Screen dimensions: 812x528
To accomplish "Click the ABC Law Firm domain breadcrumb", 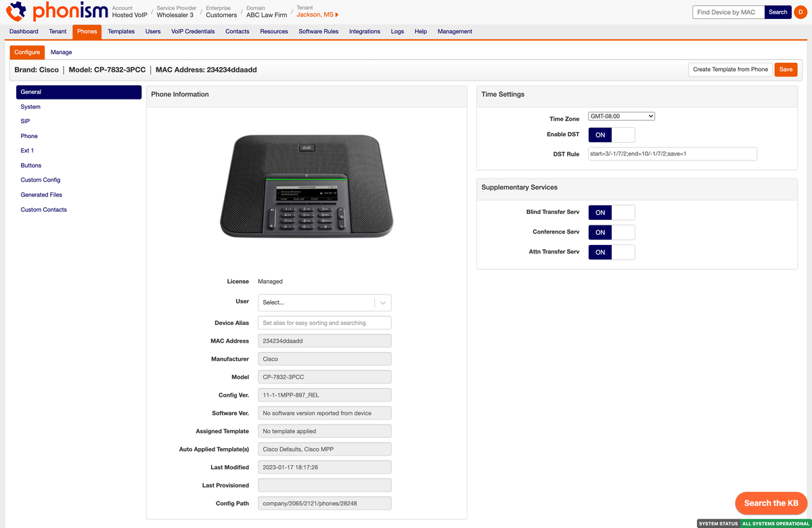I will (267, 15).
